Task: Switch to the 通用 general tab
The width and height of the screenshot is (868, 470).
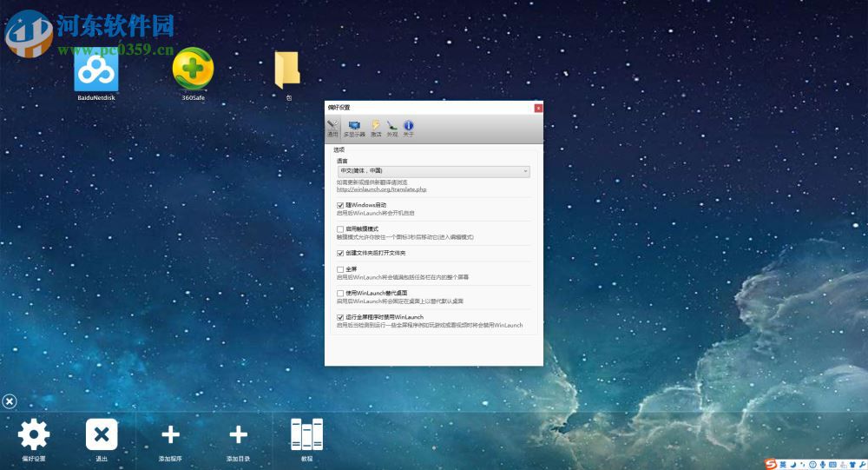Action: (x=332, y=129)
